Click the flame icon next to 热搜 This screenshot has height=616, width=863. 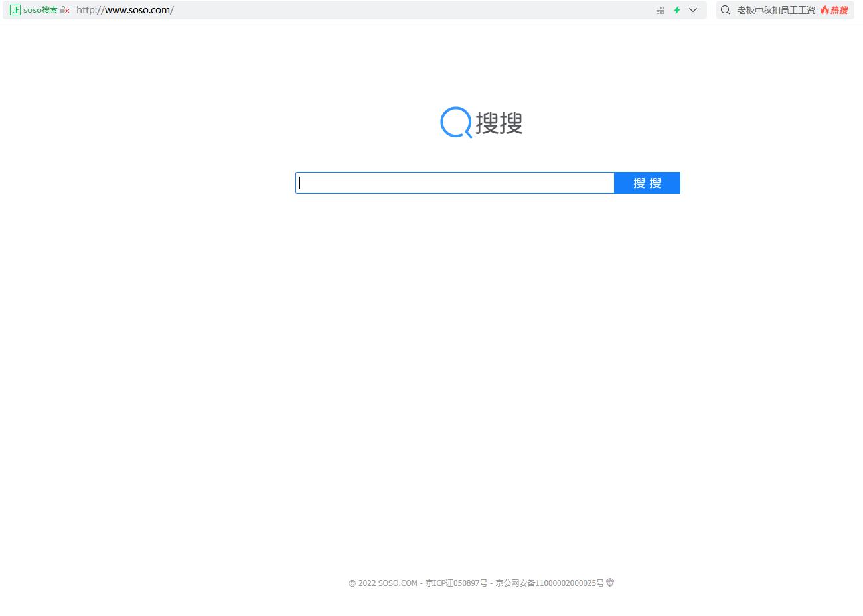[x=824, y=10]
